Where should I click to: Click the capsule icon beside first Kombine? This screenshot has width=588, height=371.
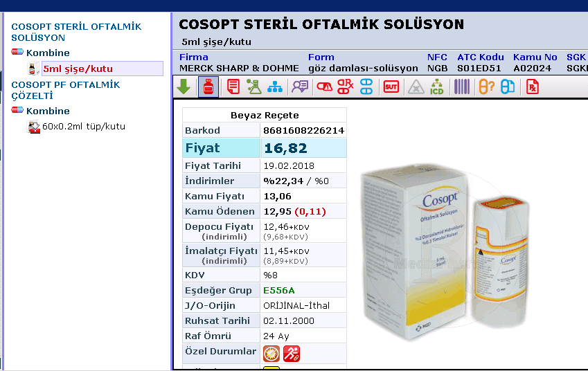(17, 52)
